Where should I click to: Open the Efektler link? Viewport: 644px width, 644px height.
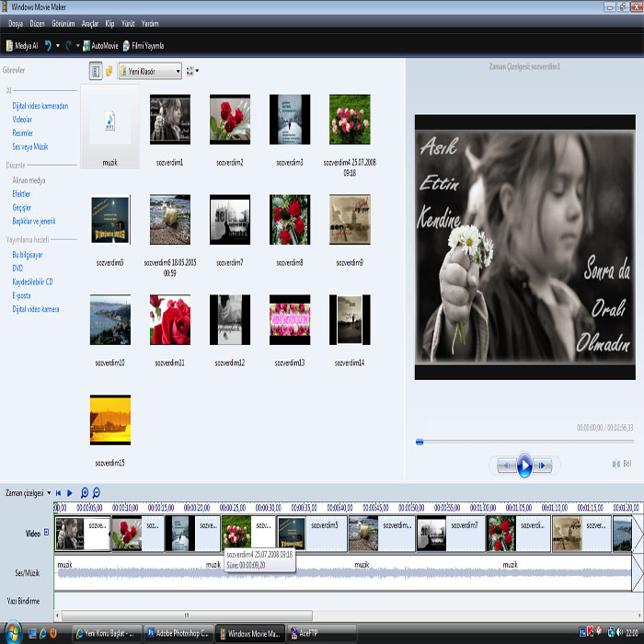tap(21, 194)
